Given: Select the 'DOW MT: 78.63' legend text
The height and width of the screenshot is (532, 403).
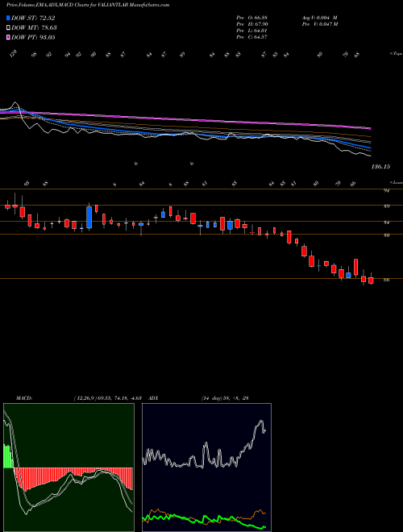Looking at the screenshot, I should point(34,27).
